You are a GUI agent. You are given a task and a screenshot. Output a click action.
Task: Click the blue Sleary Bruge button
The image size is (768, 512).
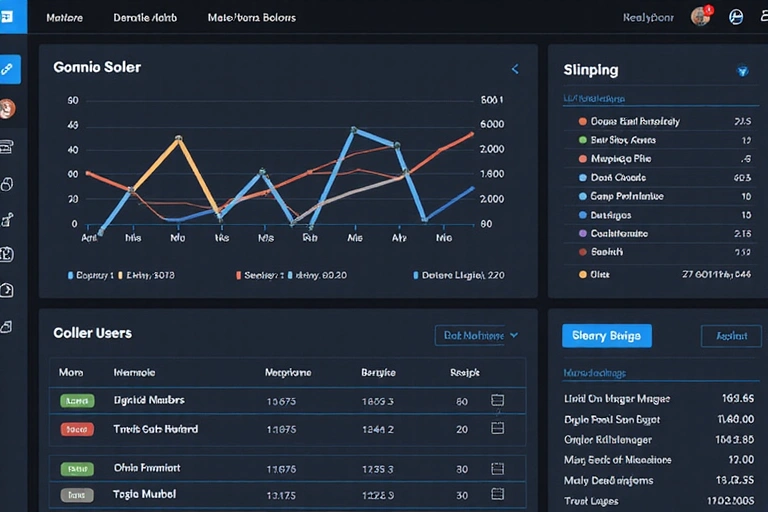606,336
